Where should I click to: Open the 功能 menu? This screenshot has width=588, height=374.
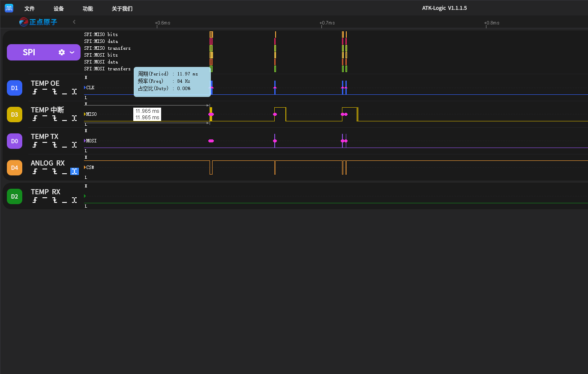(88, 9)
